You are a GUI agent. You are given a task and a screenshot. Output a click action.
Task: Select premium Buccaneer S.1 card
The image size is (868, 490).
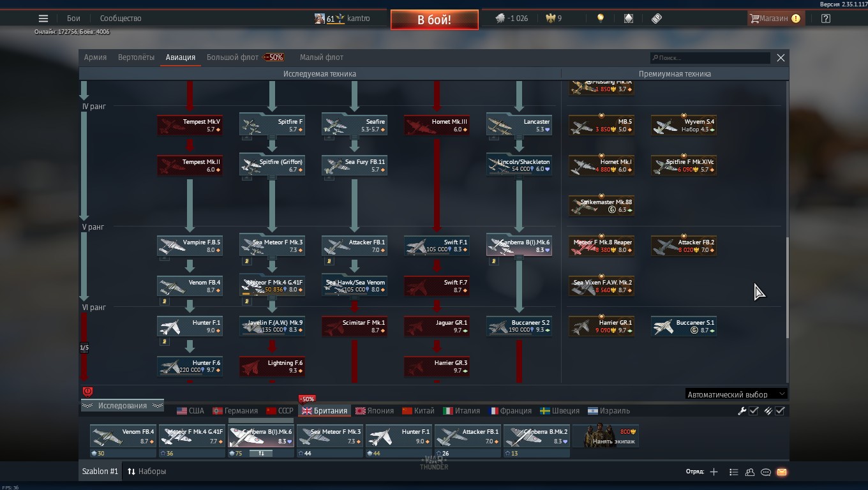tap(684, 326)
